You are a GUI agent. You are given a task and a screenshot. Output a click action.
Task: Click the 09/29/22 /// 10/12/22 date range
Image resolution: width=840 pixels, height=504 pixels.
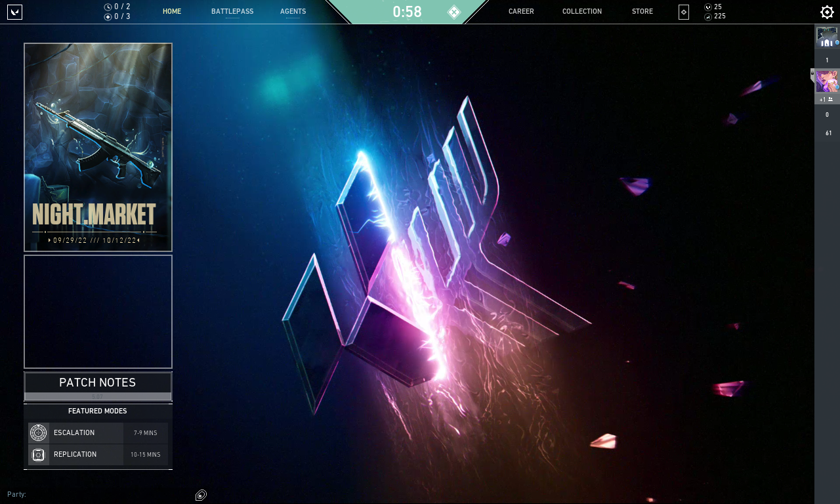[x=94, y=240]
